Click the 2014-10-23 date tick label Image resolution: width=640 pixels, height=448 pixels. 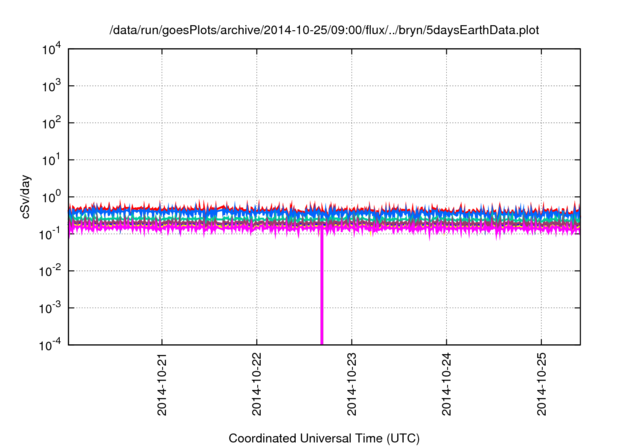point(352,384)
